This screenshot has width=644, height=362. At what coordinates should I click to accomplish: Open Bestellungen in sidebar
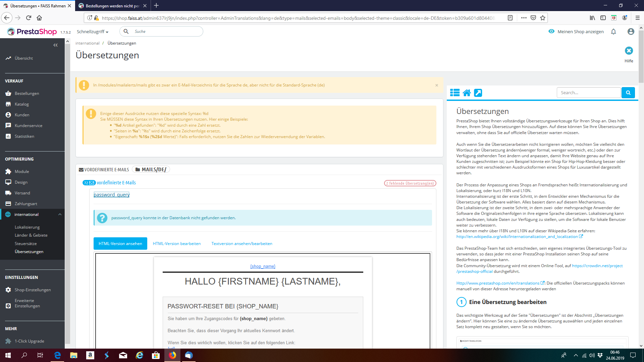27,94
